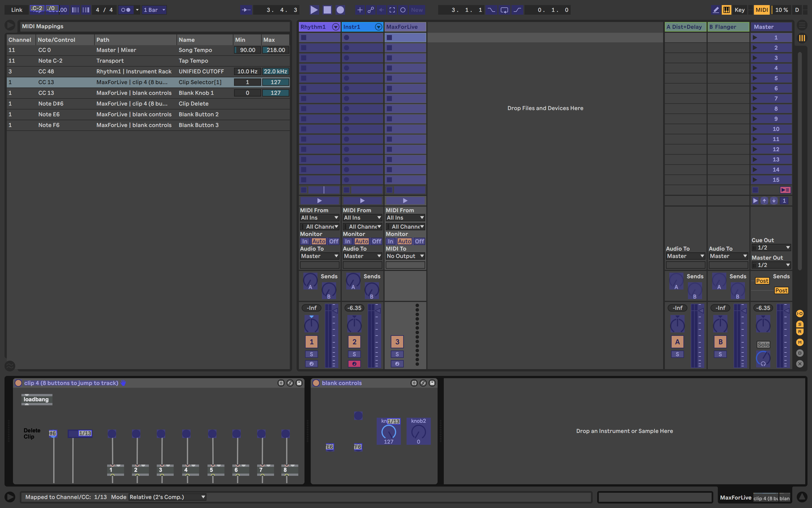This screenshot has width=812, height=508.
Task: Open the 1 Bar quantization dropdown
Action: [x=154, y=10]
